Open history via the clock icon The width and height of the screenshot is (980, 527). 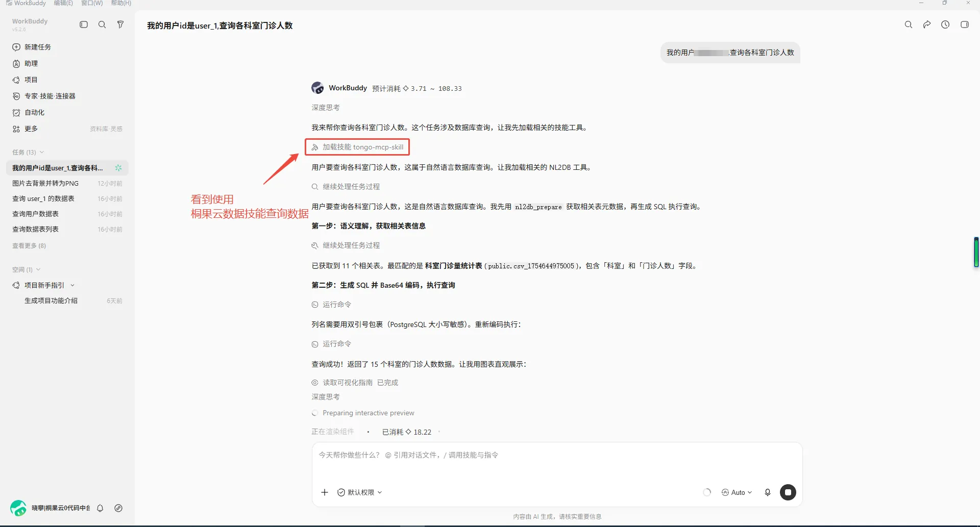pos(945,24)
